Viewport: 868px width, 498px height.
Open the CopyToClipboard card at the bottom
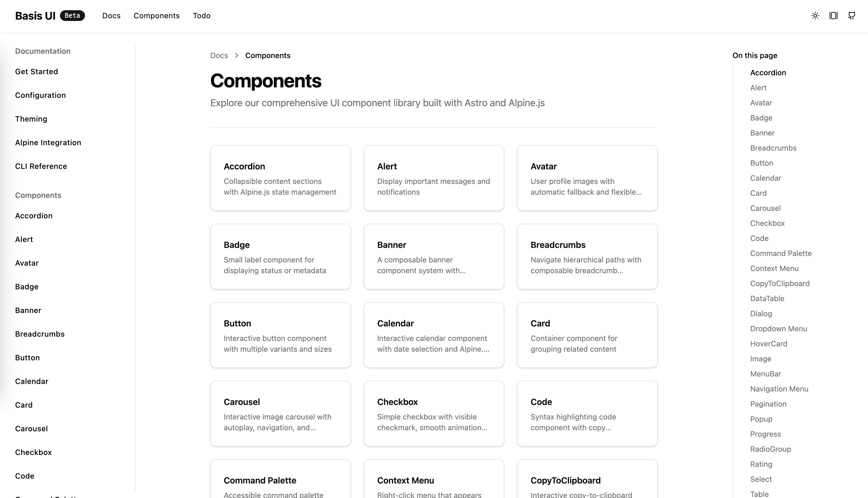[587, 480]
